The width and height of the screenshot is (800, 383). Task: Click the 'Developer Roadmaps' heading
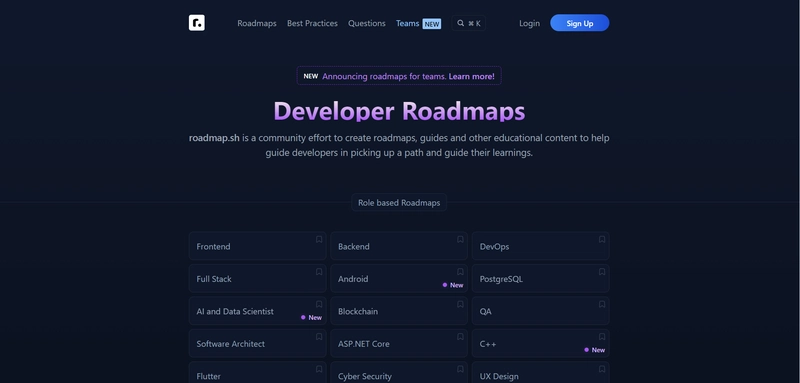(x=399, y=111)
